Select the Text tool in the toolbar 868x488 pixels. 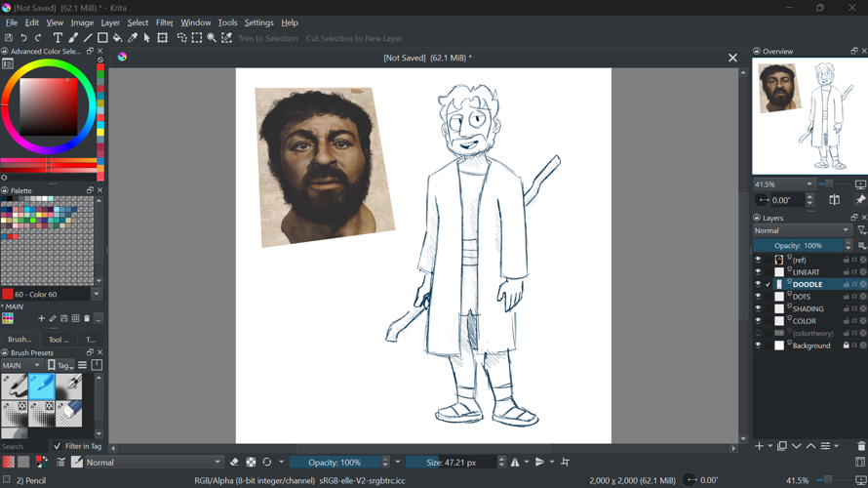point(58,38)
